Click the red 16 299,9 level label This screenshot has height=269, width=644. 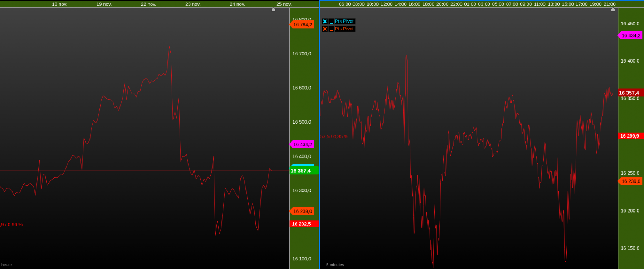click(631, 136)
